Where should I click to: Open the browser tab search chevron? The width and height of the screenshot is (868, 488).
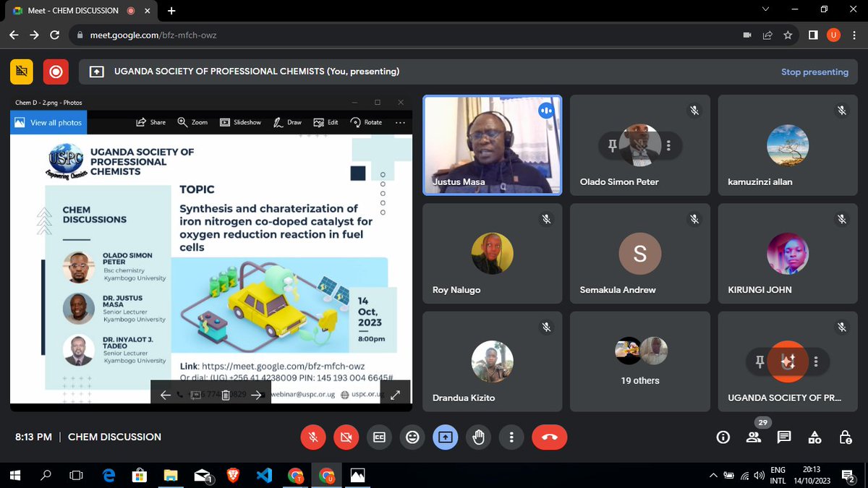pos(767,9)
